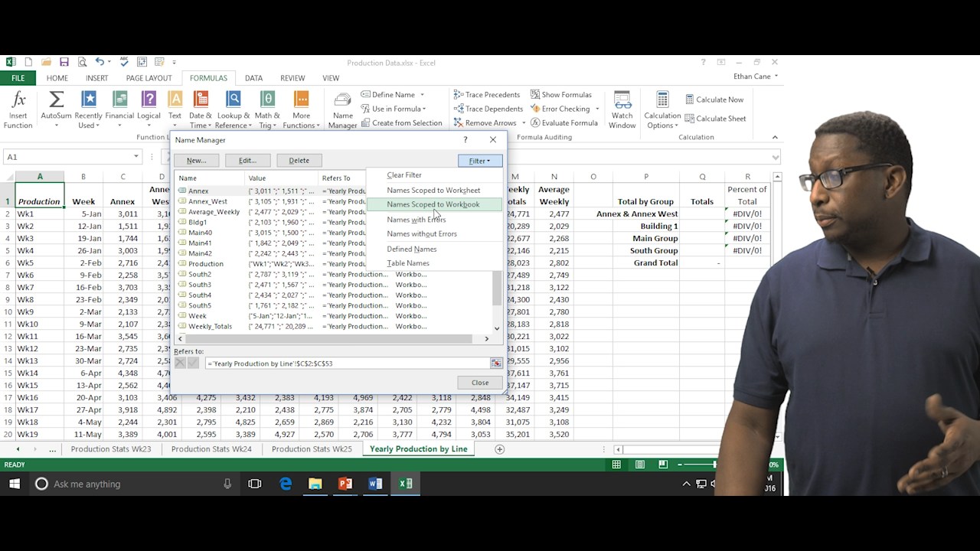Open Production Stats Wk25 sheet tab

(312, 449)
